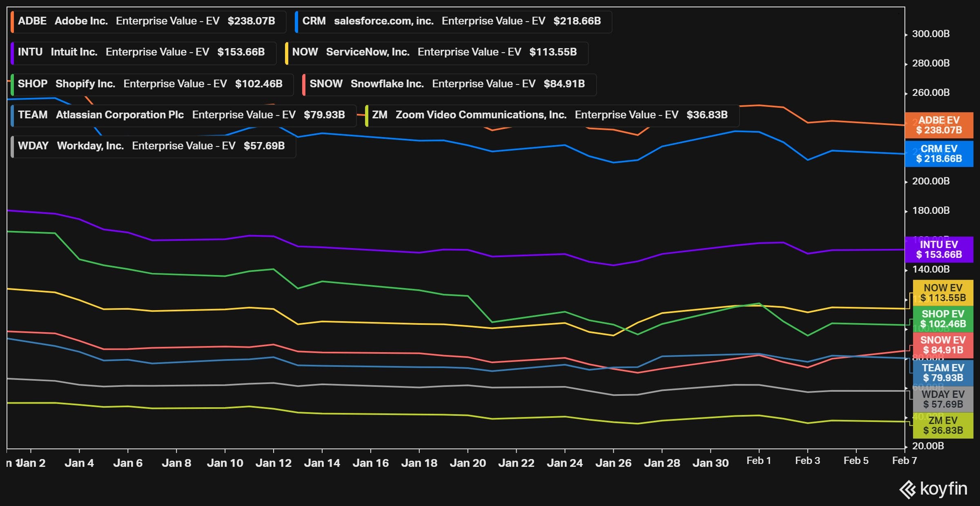The image size is (980, 506).
Task: Click the Jan 24 date label
Action: click(565, 463)
